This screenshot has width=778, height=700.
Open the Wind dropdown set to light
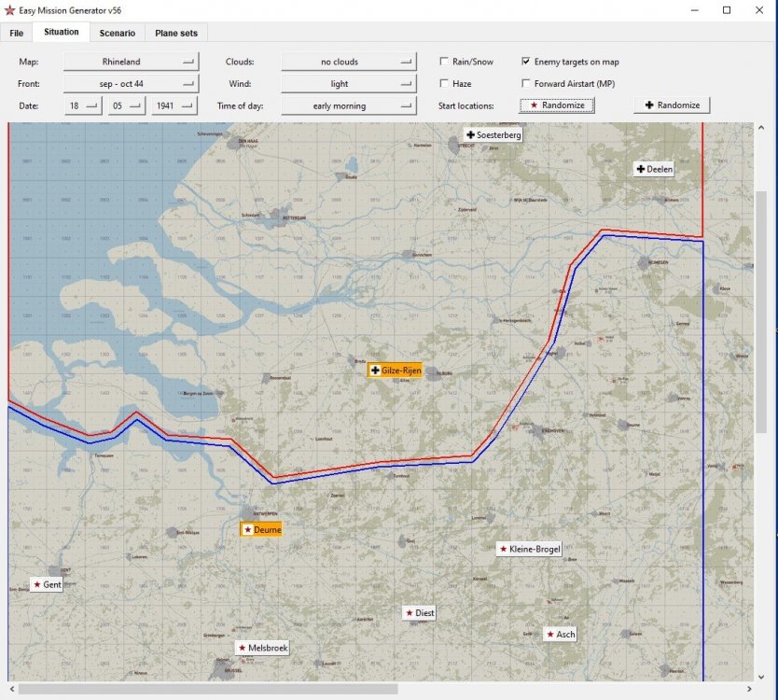coord(349,83)
